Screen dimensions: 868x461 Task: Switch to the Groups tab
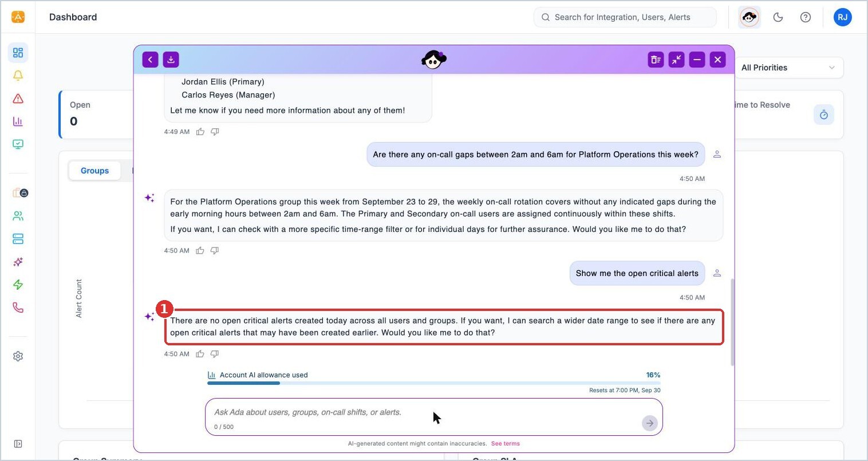click(x=94, y=171)
